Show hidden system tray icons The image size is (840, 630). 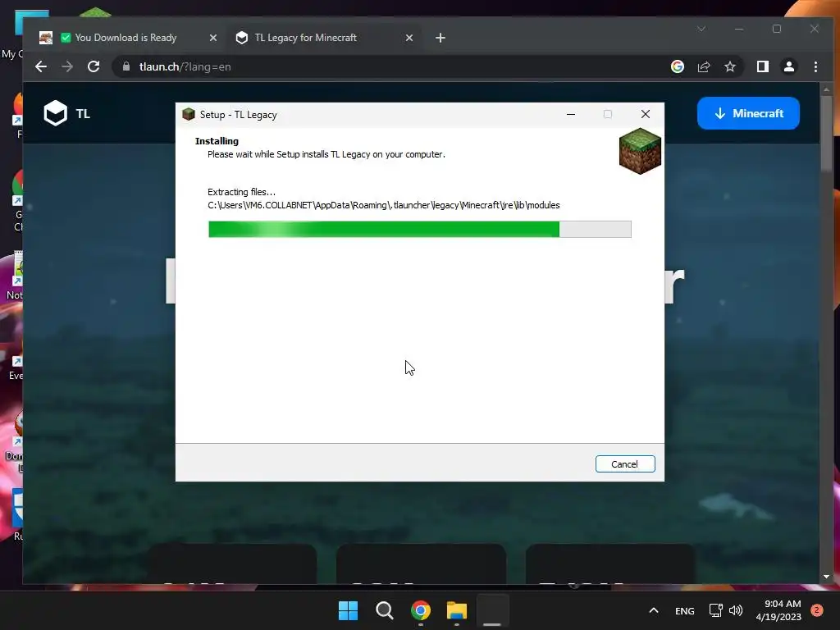point(654,610)
